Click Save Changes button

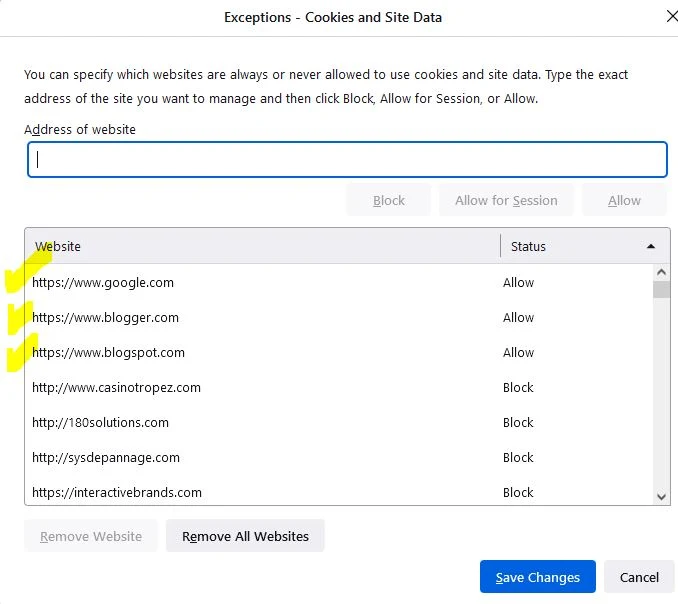pyautogui.click(x=537, y=577)
